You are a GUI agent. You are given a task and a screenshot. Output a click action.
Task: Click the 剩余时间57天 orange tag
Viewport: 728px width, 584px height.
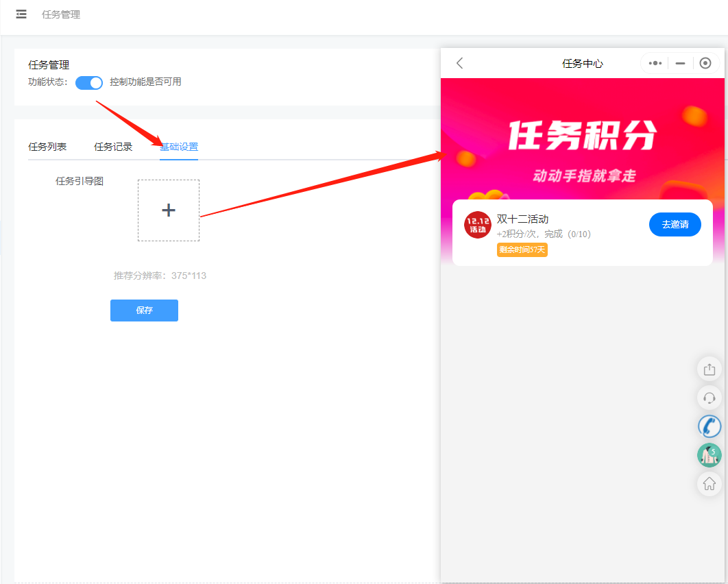pos(522,250)
